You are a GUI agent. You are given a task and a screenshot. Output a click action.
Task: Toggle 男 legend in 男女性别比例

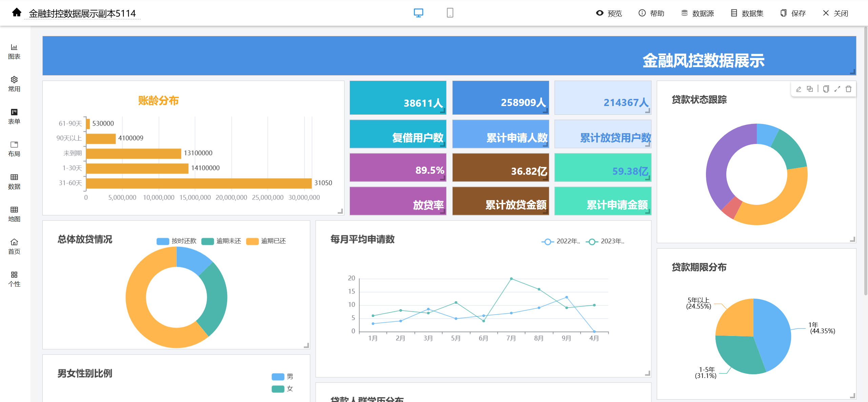click(282, 377)
